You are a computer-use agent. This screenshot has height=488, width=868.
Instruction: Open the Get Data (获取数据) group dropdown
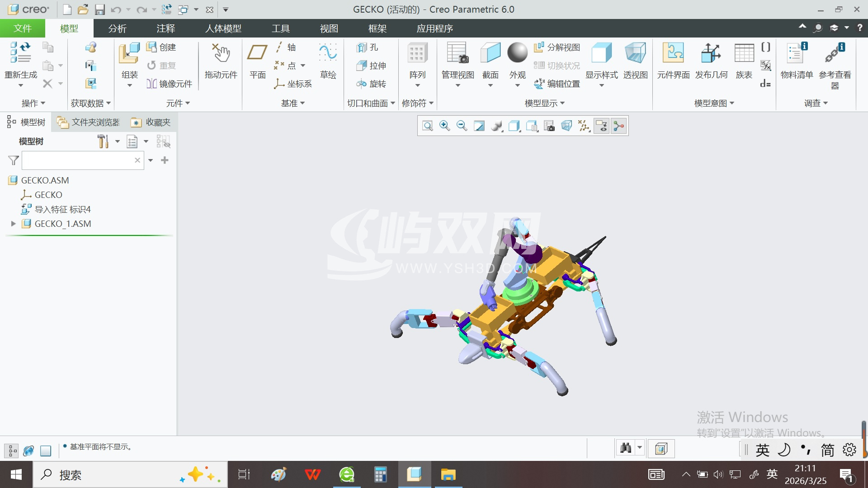[90, 103]
